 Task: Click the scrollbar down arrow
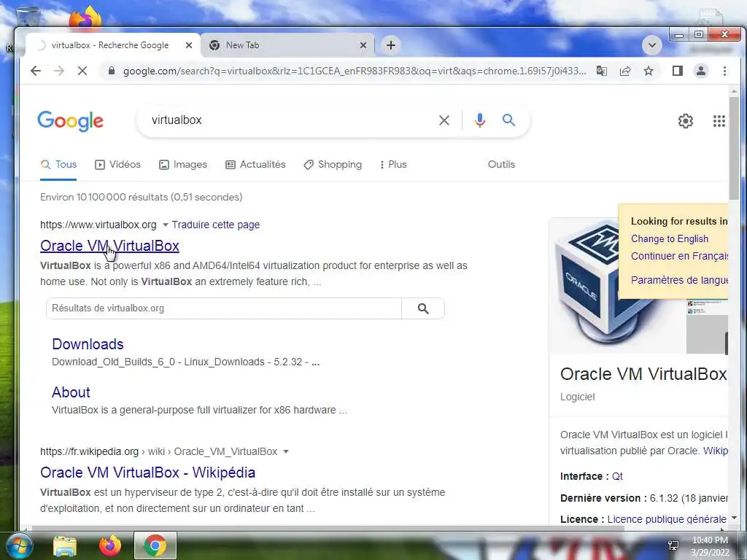[x=734, y=518]
